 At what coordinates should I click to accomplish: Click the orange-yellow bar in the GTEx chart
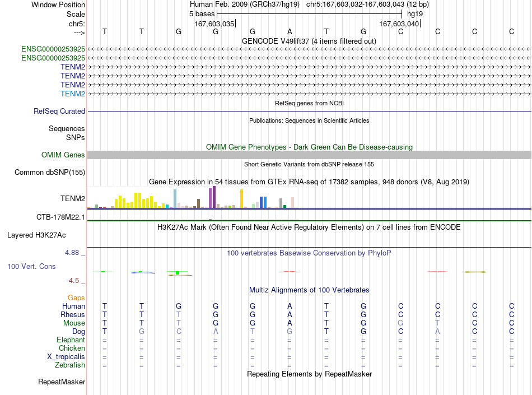coord(241,198)
